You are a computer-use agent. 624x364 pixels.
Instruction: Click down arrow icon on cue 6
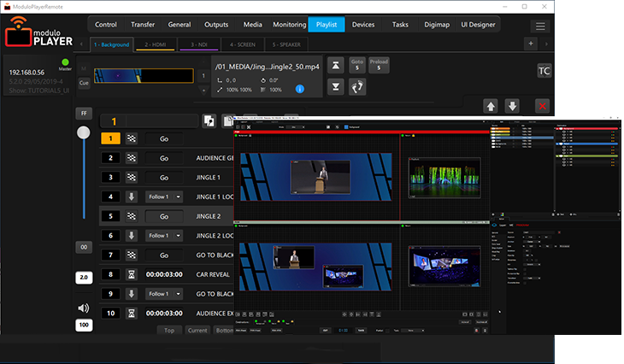pos(132,236)
